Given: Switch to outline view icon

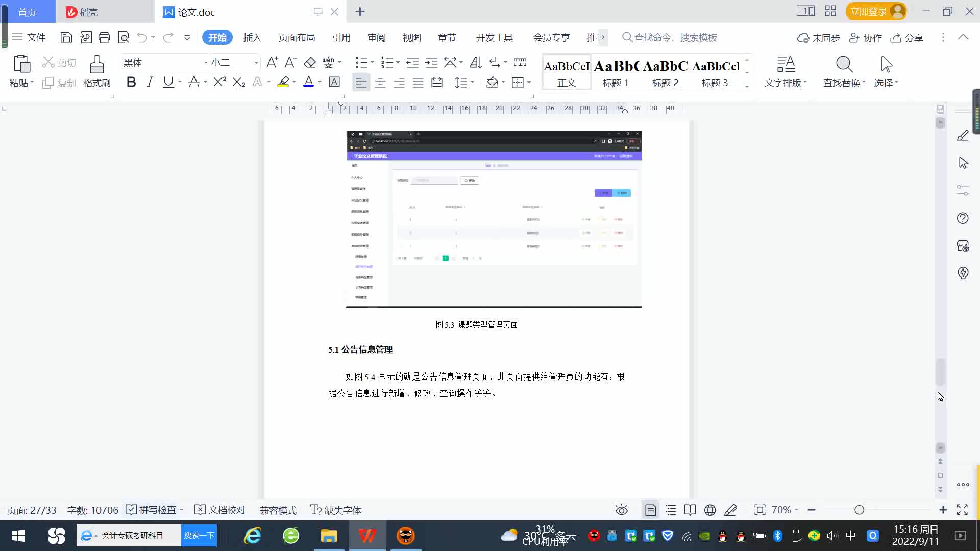Looking at the screenshot, I should click(671, 510).
